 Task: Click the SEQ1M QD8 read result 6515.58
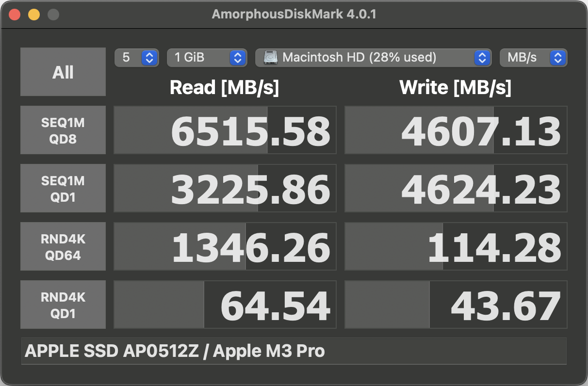click(x=225, y=130)
